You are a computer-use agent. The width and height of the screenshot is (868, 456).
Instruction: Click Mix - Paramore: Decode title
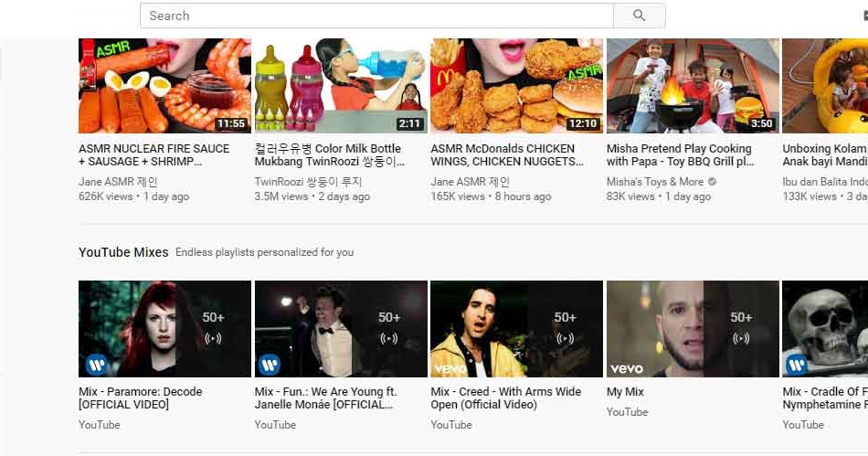[140, 398]
